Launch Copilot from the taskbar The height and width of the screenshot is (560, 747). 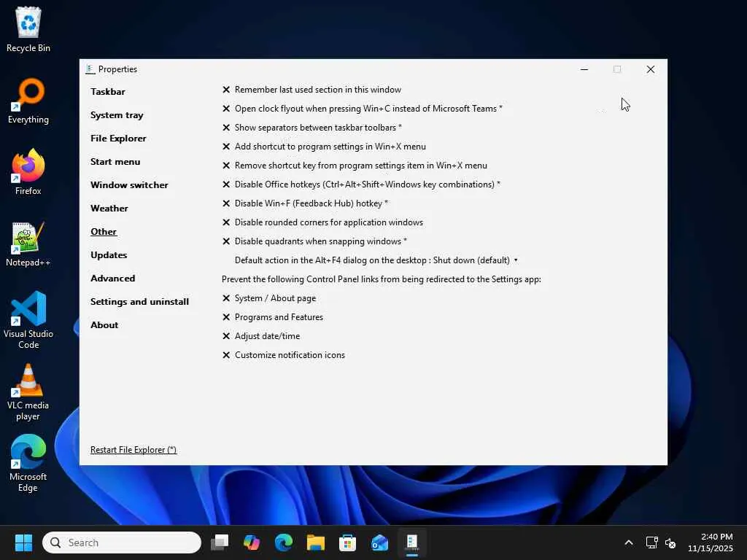(252, 542)
